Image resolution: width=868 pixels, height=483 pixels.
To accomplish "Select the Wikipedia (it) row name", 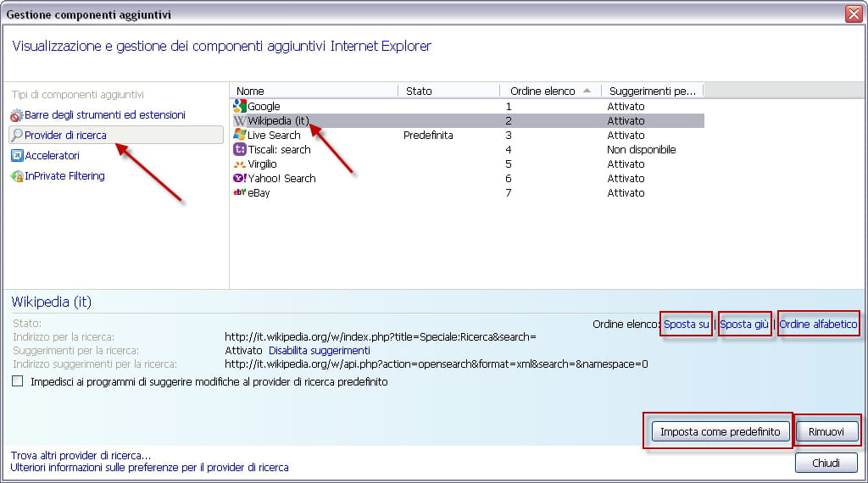I will (278, 120).
